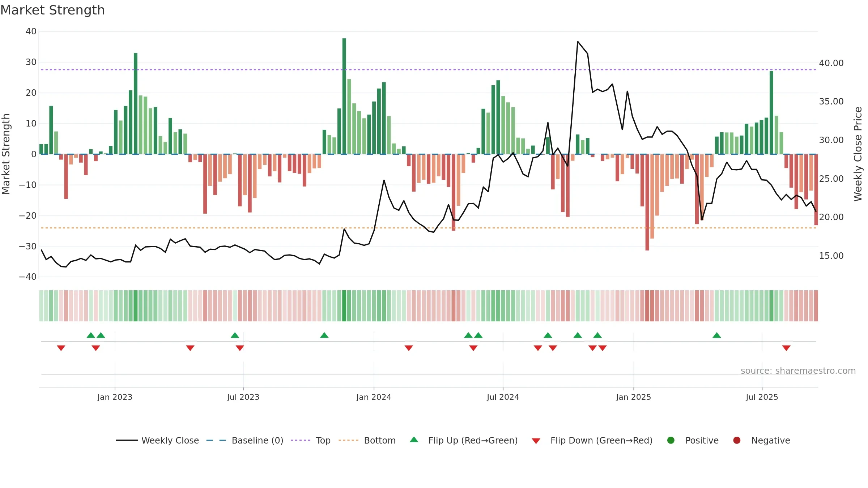The image size is (868, 488).
Task: Click the green Flip Up triangle in legend
Action: (414, 440)
